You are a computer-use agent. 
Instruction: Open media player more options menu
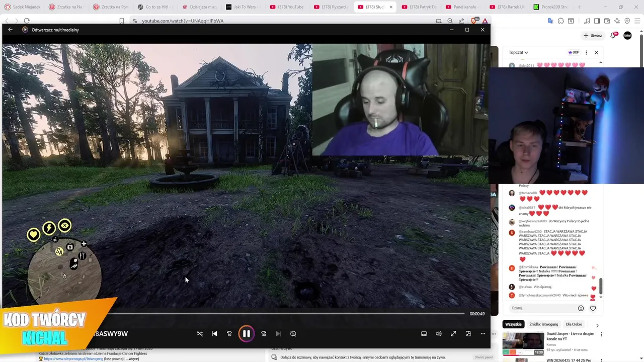tap(482, 334)
